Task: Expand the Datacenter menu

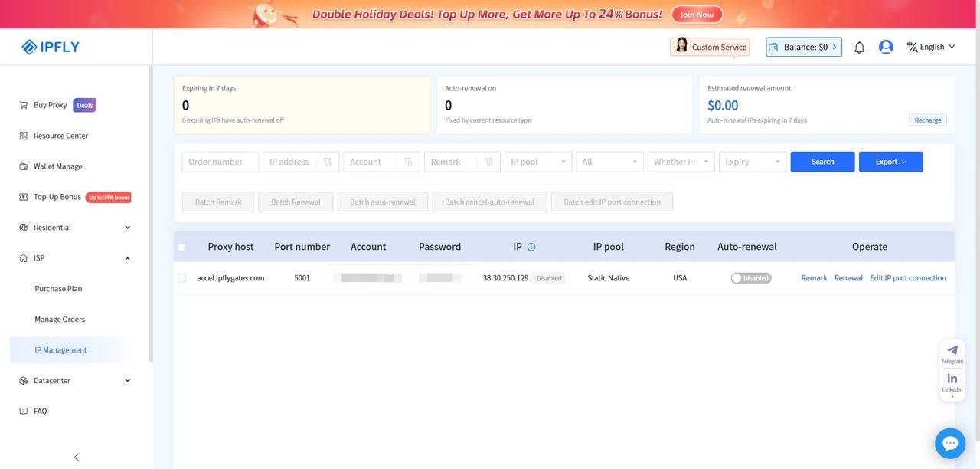Action: (x=127, y=381)
